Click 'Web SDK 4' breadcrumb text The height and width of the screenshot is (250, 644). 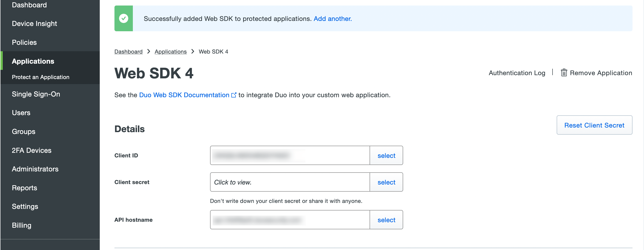click(213, 51)
